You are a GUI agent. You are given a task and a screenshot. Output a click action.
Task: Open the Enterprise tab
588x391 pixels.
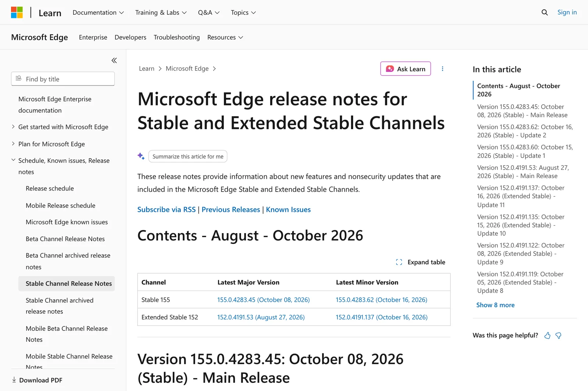tap(93, 37)
